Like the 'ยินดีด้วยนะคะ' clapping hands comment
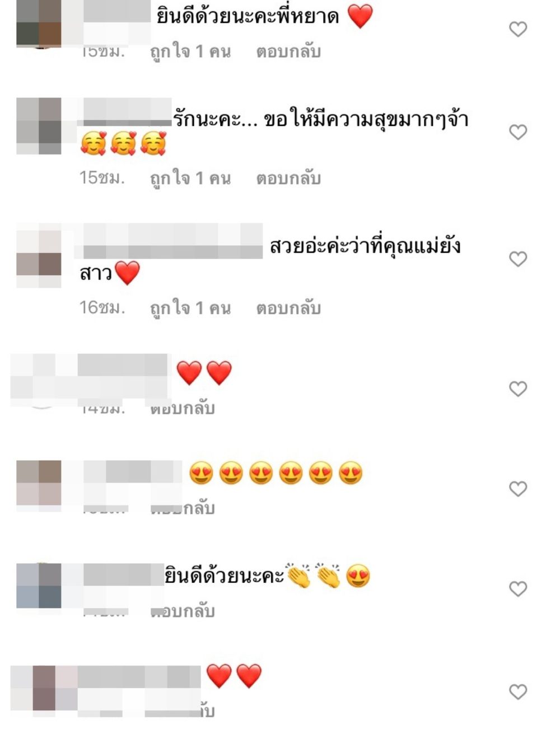Viewport: 560px width, 729px height. click(518, 588)
